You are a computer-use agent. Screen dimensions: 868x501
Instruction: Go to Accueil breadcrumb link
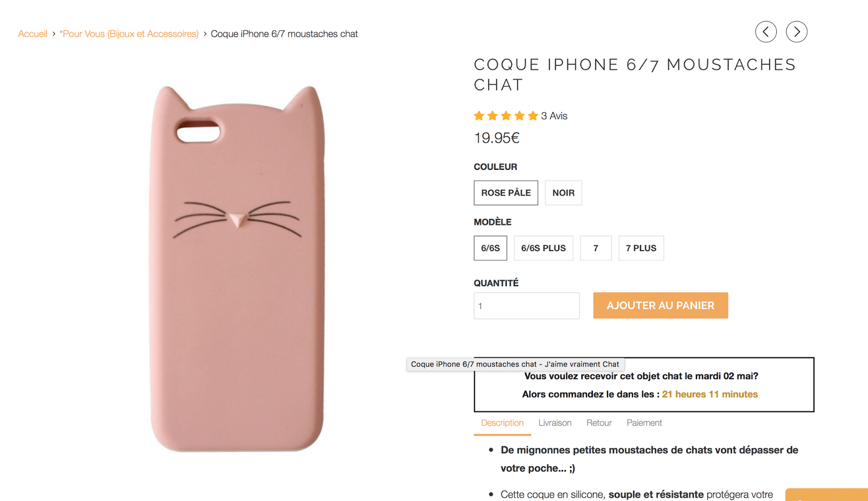33,34
